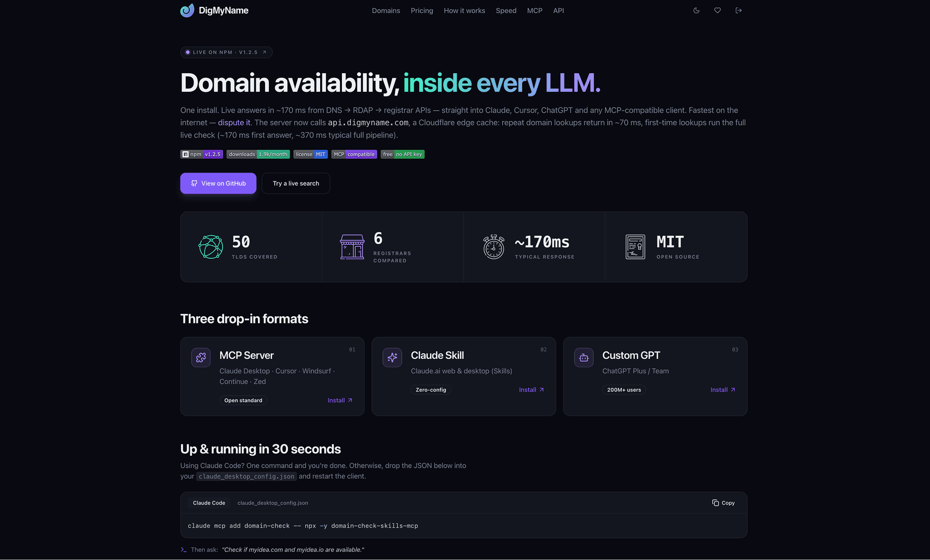Click the claude mcp add command text
Viewport: 930px width, 560px height.
pos(303,526)
